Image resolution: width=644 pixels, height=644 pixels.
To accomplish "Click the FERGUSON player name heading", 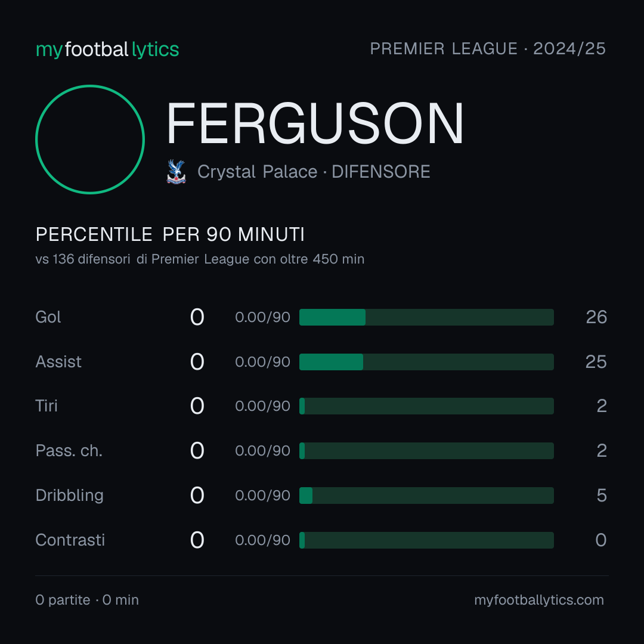I will (x=315, y=123).
